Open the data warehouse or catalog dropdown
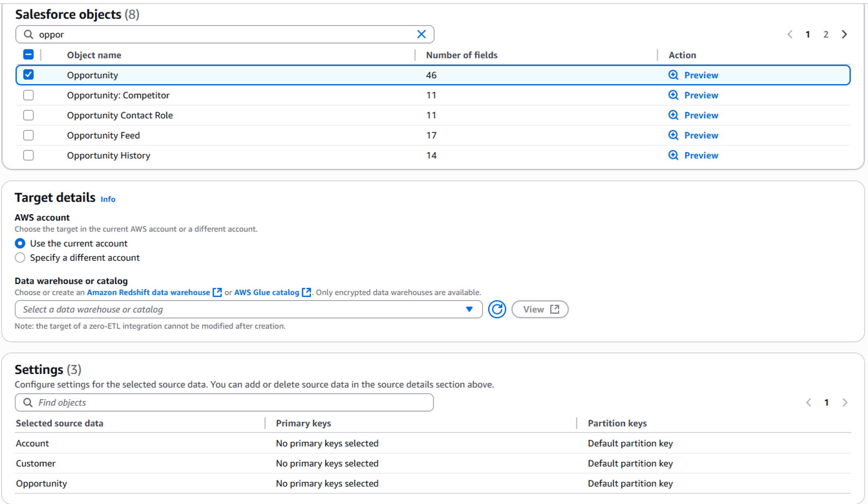 tap(469, 309)
